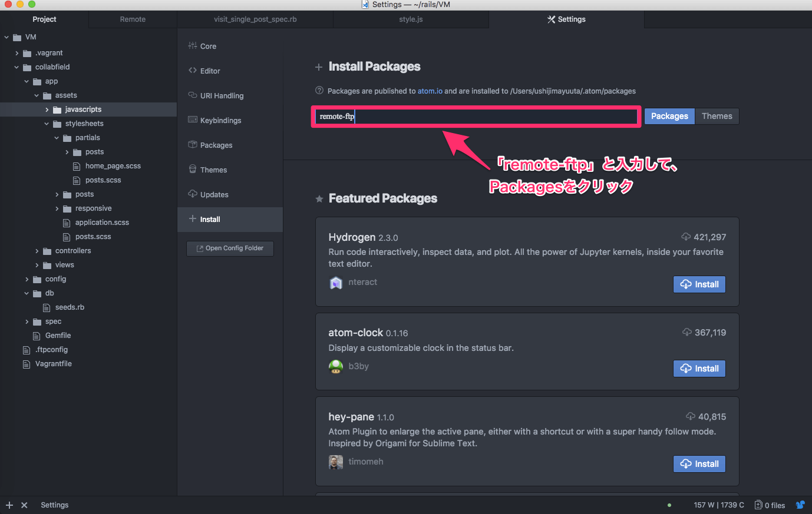812x514 pixels.
Task: Click the squirrel update icon in status bar
Action: pyautogui.click(x=800, y=505)
